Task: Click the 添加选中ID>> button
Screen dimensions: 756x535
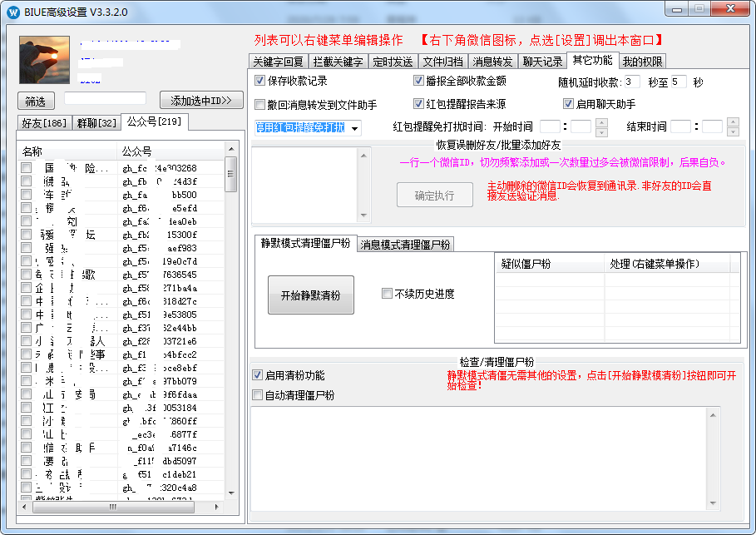Action: point(201,101)
